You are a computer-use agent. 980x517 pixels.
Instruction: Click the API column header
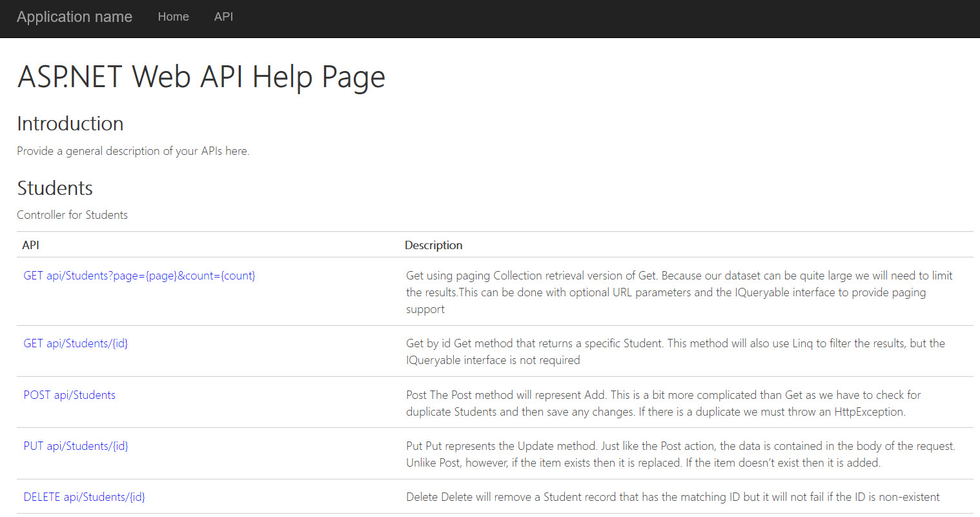(31, 245)
